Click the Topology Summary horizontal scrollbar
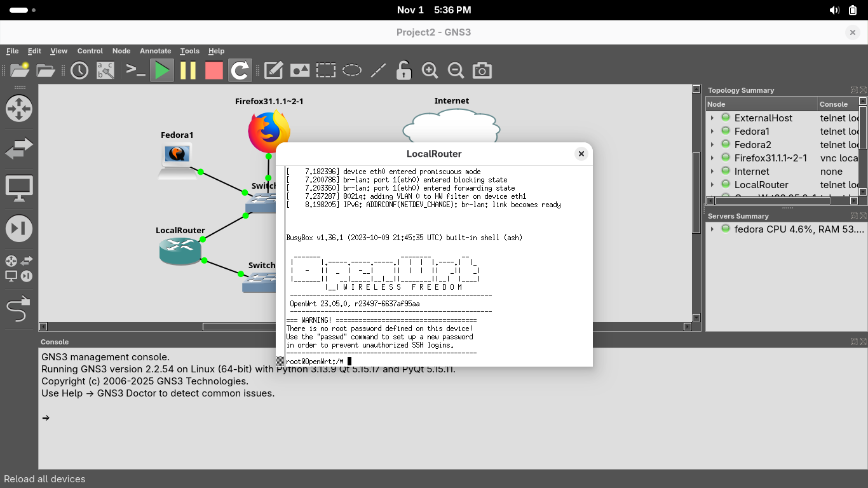The image size is (868, 488). pyautogui.click(x=773, y=201)
